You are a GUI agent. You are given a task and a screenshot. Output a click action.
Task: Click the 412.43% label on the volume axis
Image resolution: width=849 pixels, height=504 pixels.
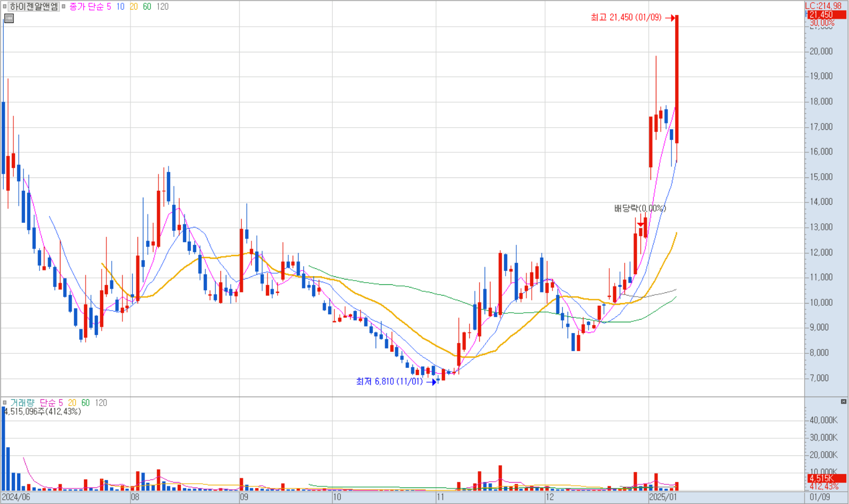[824, 486]
